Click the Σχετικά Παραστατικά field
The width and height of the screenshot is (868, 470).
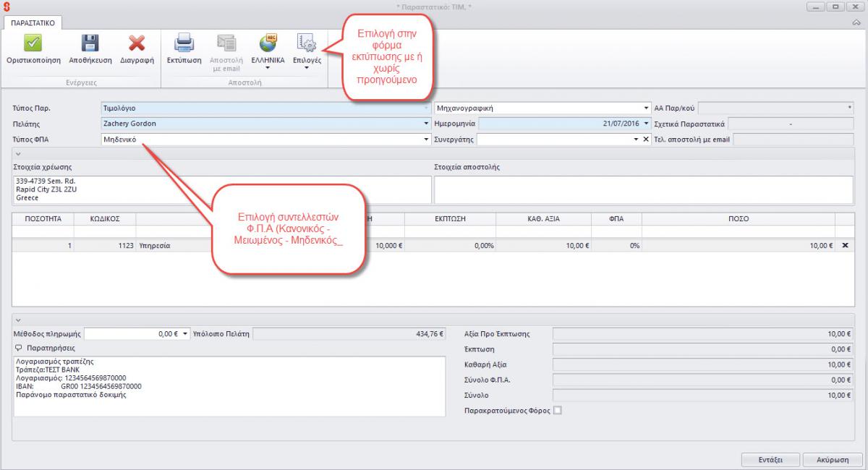pos(791,124)
